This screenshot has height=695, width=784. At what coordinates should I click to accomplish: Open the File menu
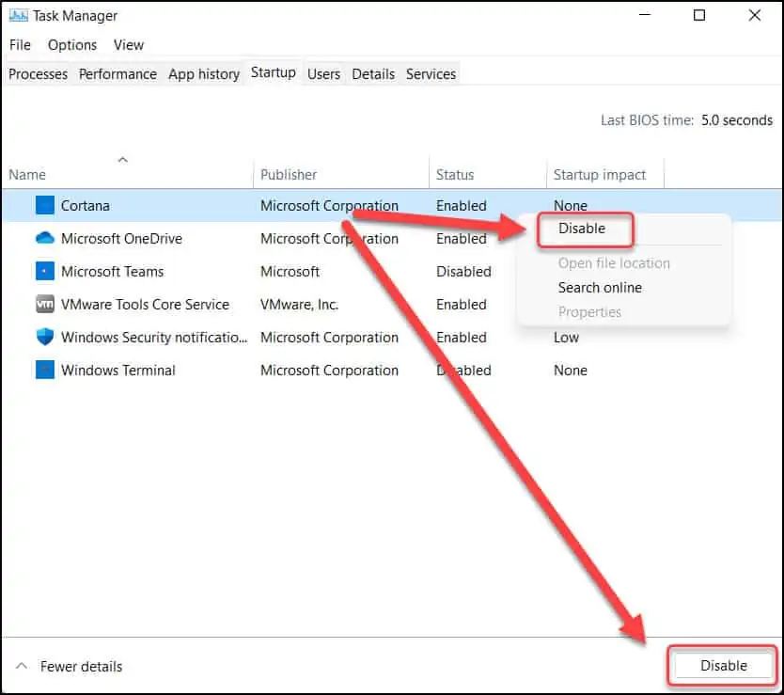pos(20,45)
